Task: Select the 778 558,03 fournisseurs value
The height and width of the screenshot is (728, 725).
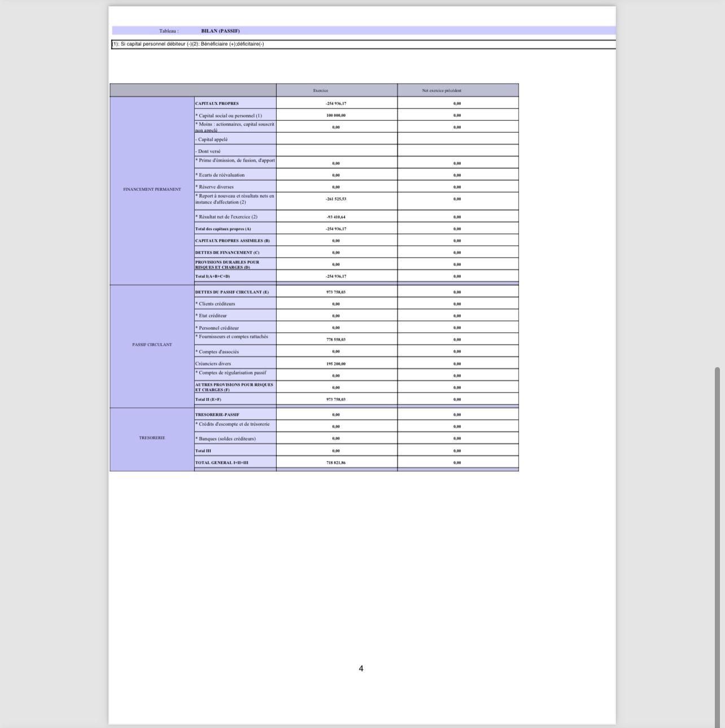Action: click(336, 339)
